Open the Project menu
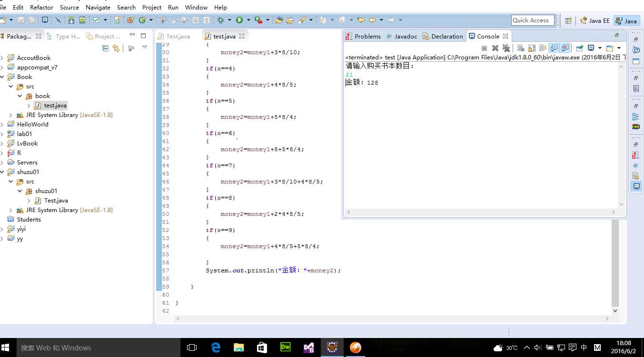 click(x=152, y=7)
